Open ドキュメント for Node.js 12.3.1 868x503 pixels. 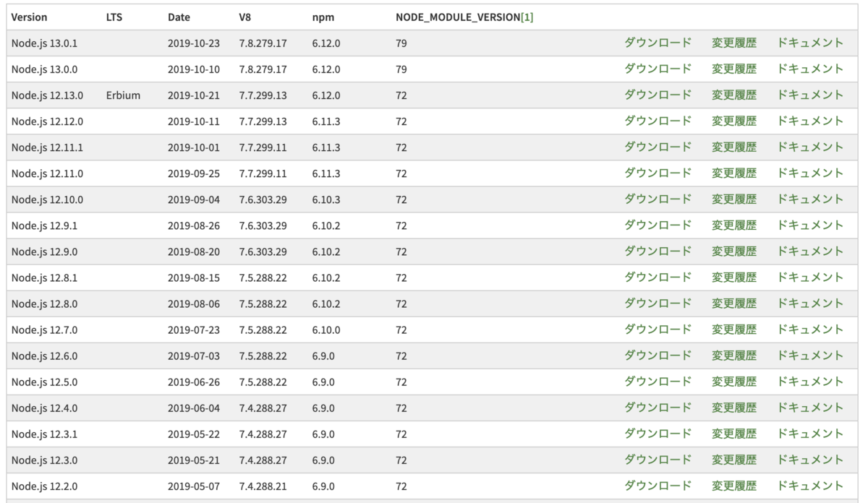810,433
